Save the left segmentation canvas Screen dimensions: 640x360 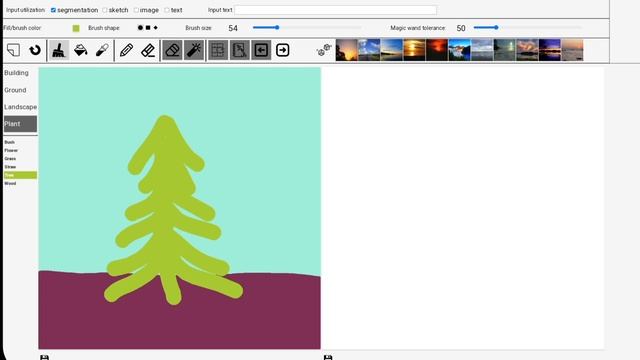[44, 358]
